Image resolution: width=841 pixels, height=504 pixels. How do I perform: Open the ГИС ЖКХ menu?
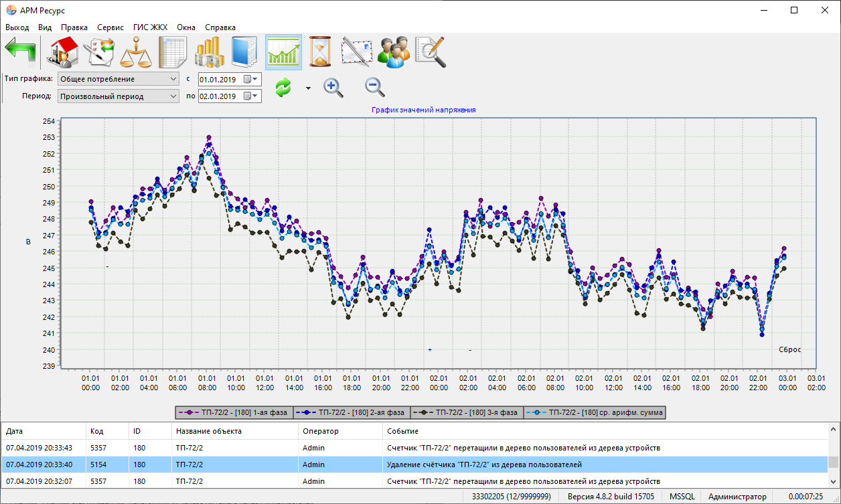[x=151, y=27]
